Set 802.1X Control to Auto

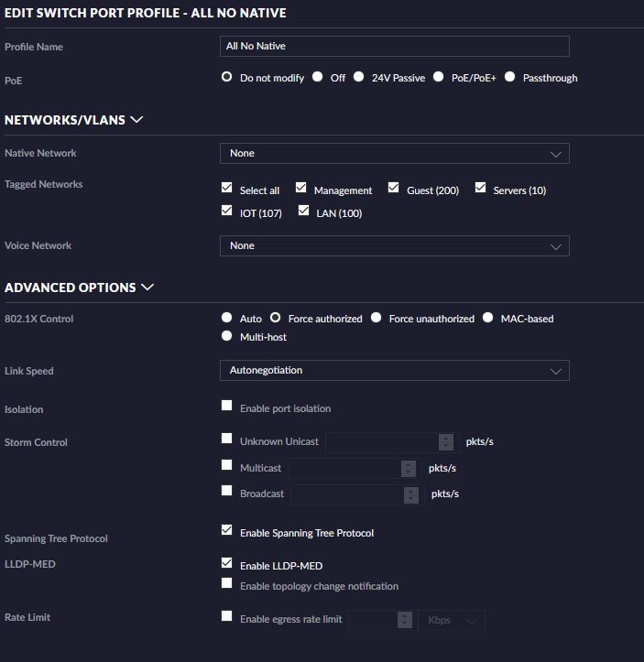pos(227,318)
